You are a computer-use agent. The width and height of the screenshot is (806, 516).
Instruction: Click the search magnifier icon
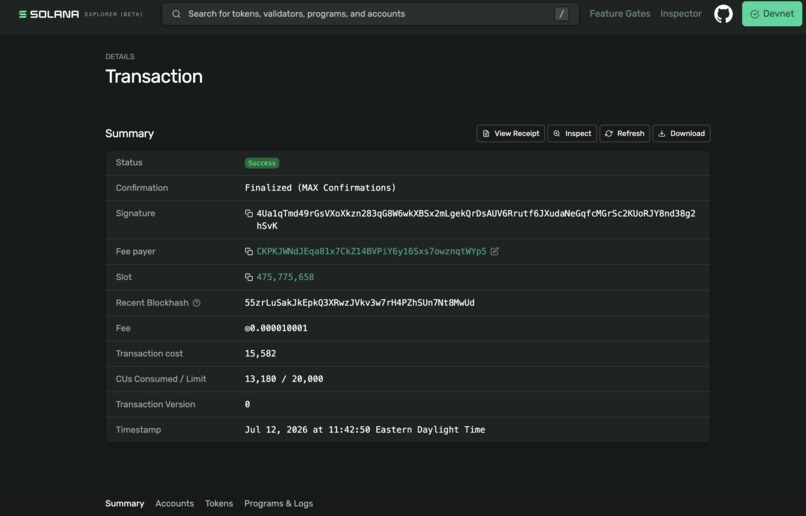(x=176, y=14)
